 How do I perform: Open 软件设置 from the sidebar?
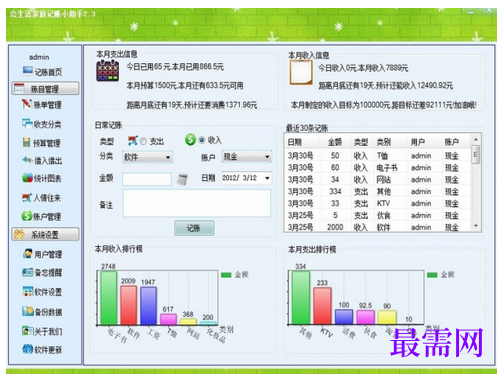coord(42,292)
